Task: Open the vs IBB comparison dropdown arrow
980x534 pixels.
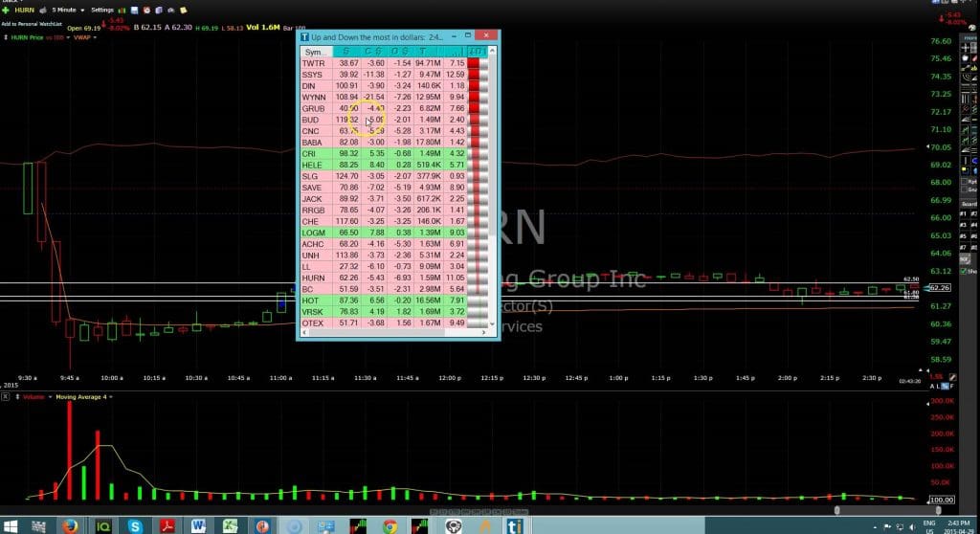Action: coord(67,37)
